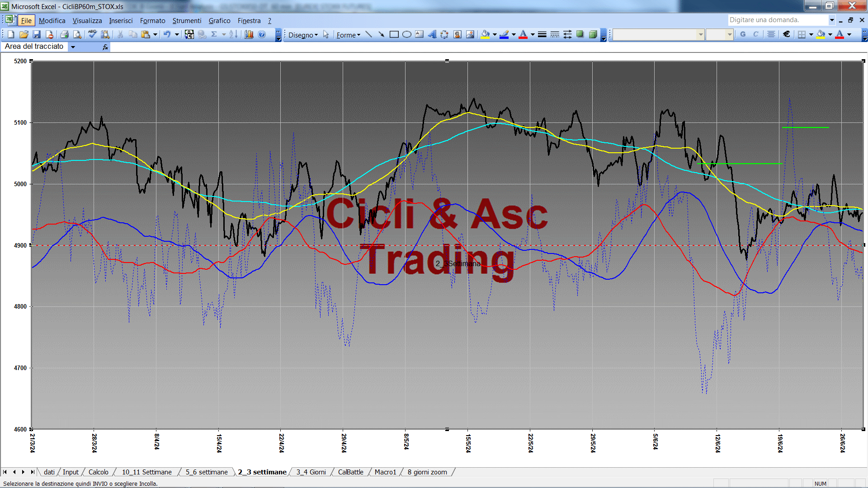
Task: Open Microsoft Excel Help question icon
Action: coord(262,34)
